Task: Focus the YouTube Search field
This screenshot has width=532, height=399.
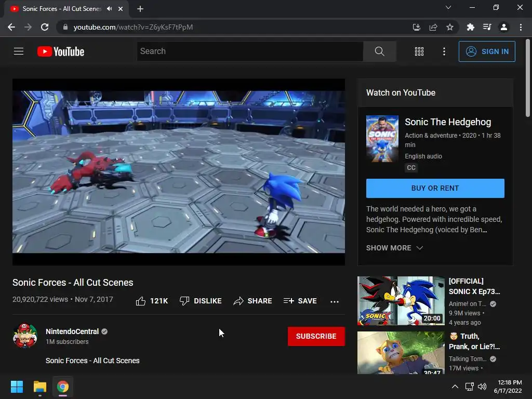Action: click(x=250, y=51)
